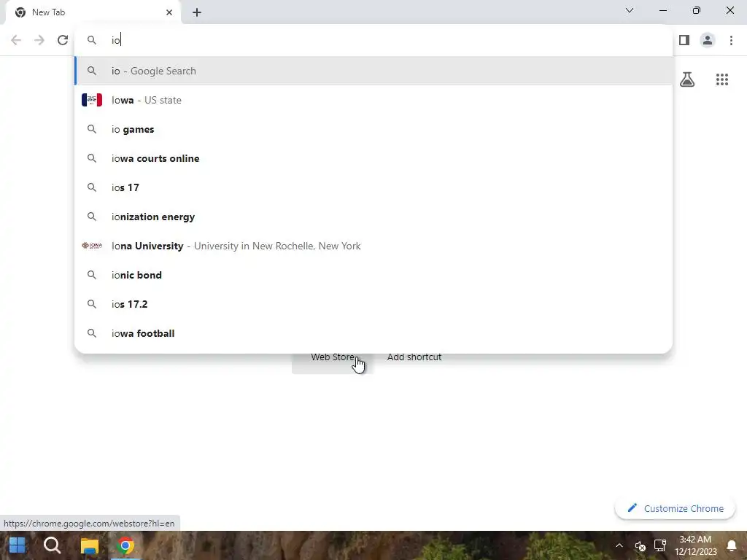Open taskbar Search icon

(53, 545)
